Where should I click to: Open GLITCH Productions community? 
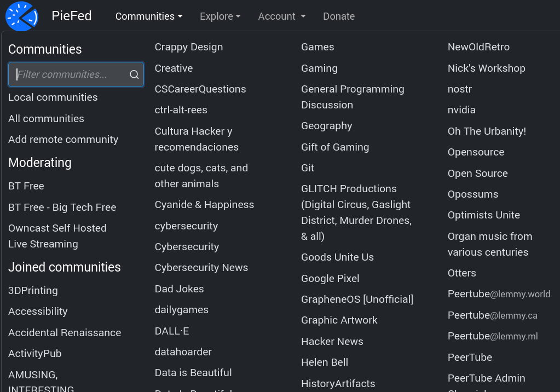click(x=356, y=212)
